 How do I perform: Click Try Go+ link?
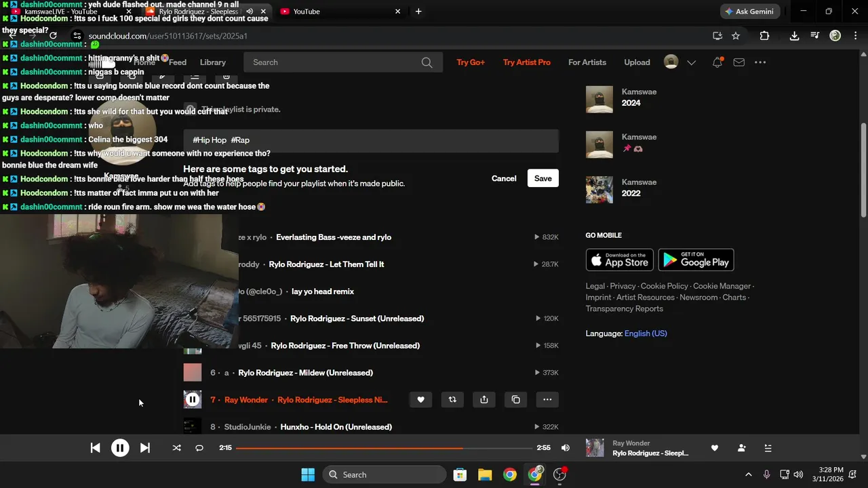pos(471,62)
